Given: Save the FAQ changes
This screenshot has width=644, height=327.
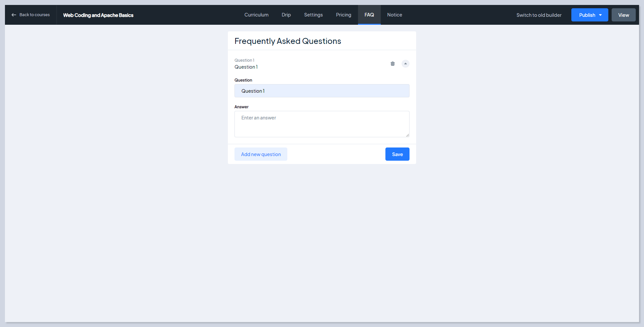Looking at the screenshot, I should click(x=397, y=154).
